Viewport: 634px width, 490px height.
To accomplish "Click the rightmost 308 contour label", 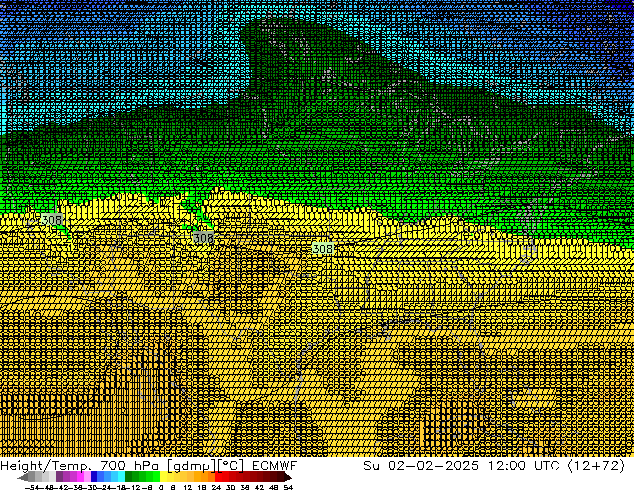I will pos(322,247).
